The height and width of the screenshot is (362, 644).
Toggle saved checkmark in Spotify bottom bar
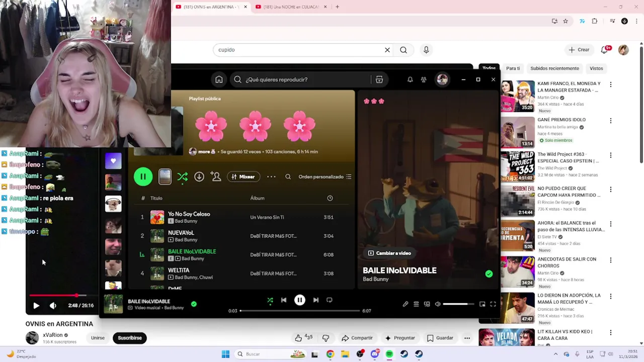pos(194,304)
